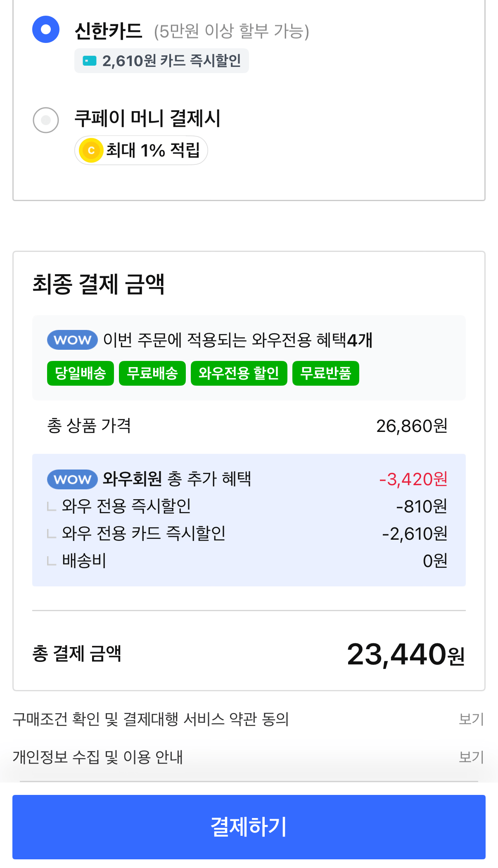This screenshot has height=868, width=498.
Task: Click the red -3,420원 discount amount
Action: pyautogui.click(x=413, y=479)
